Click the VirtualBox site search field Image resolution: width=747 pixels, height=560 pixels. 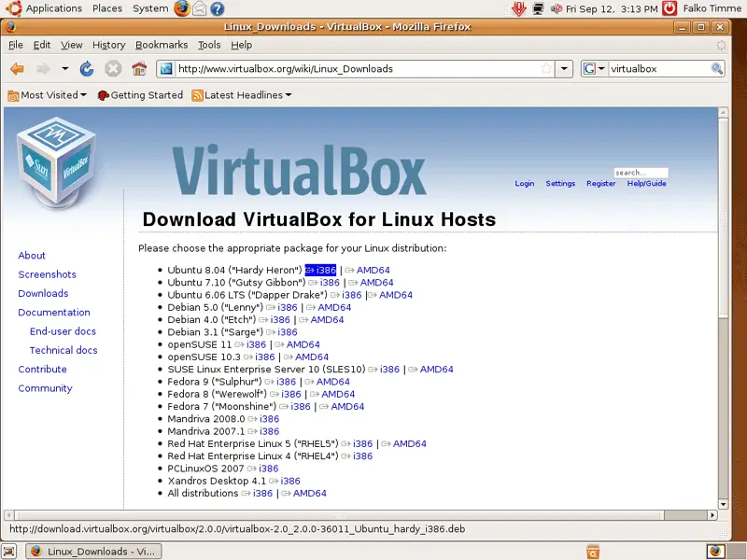click(641, 173)
